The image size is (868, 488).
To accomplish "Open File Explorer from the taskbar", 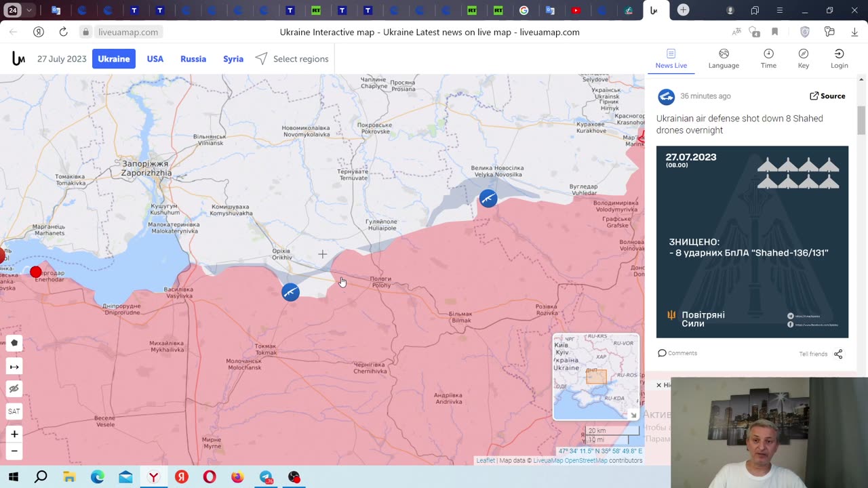I will point(69,477).
